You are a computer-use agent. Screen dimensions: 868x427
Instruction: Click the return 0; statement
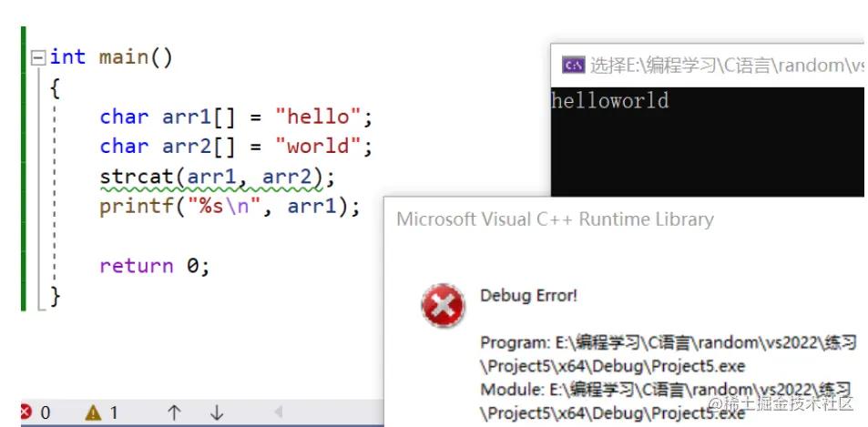pyautogui.click(x=155, y=266)
